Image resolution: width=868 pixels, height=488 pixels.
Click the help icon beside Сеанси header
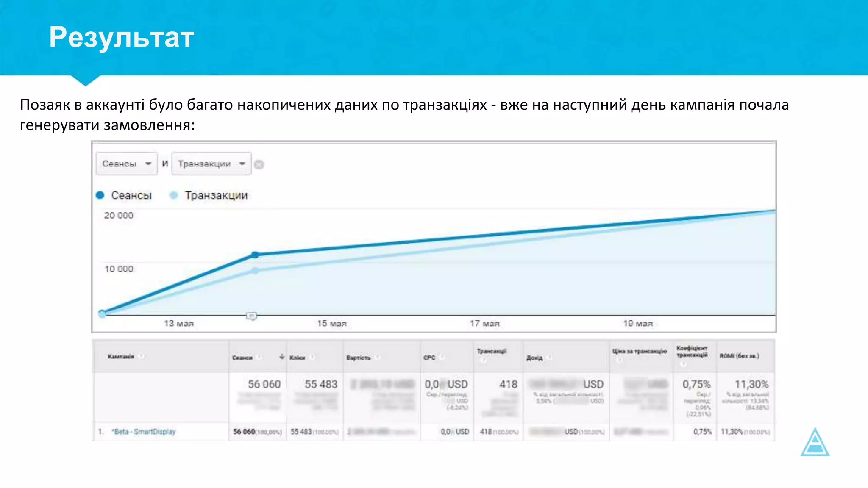point(259,358)
